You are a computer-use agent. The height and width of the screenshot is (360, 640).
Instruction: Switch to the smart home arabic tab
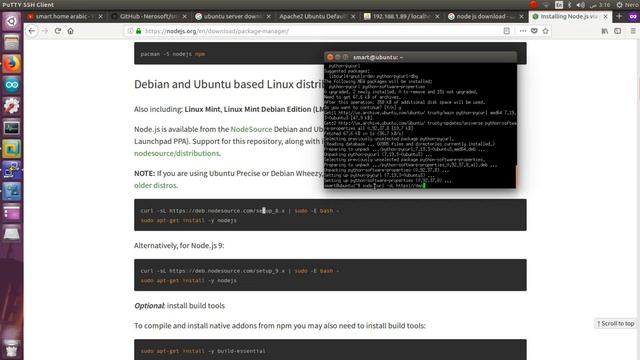62,16
